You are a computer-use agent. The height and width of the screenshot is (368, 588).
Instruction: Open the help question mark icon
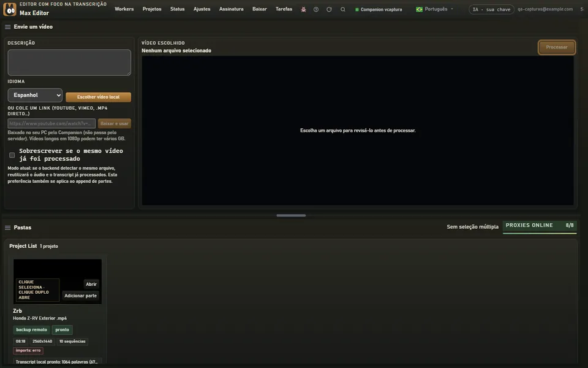tap(316, 9)
